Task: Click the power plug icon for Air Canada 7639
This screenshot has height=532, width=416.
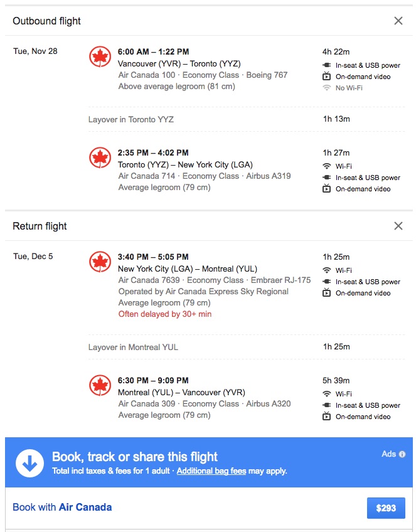Action: click(x=326, y=282)
